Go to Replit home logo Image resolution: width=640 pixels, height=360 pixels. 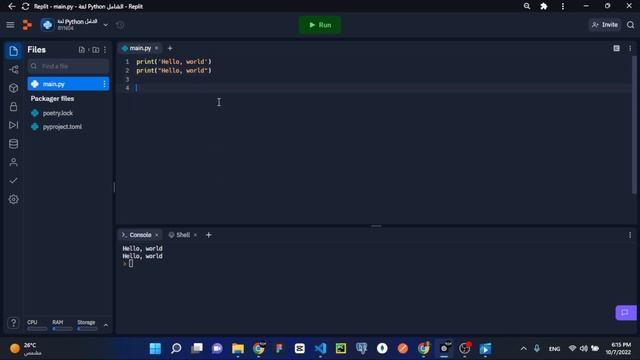(27, 25)
